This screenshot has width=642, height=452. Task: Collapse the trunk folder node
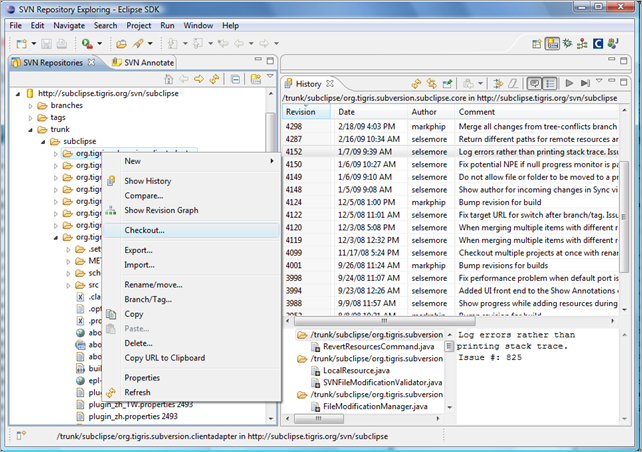[x=31, y=129]
